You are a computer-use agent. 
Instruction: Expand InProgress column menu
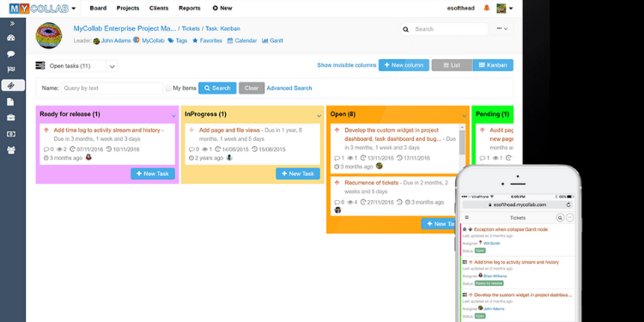pyautogui.click(x=319, y=116)
